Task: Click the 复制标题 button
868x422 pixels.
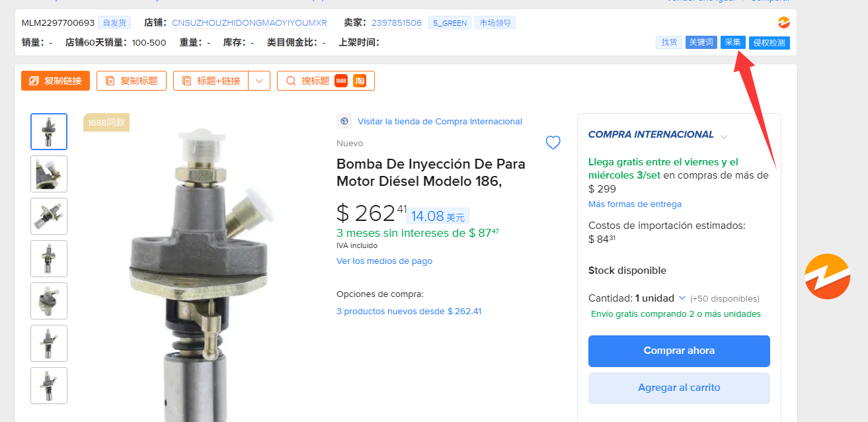Action: pyautogui.click(x=132, y=81)
